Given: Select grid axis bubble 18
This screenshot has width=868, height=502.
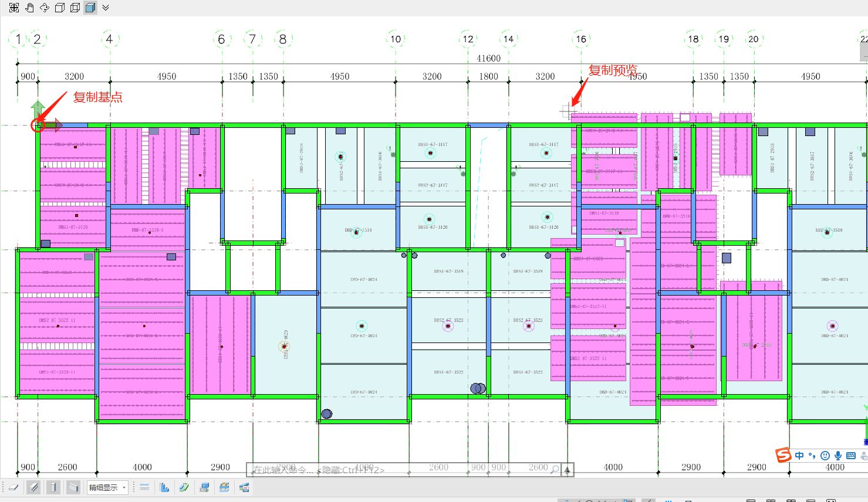Looking at the screenshot, I should (694, 39).
